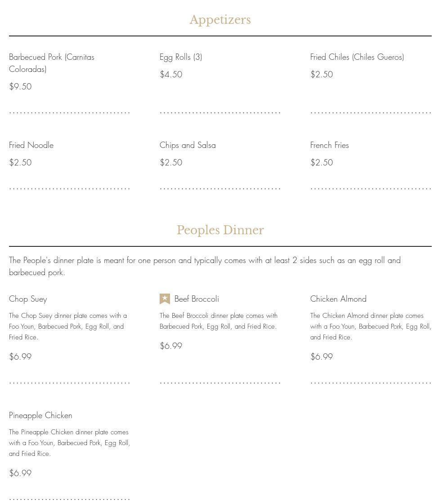Select Egg Rolls (3) menu item
The height and width of the screenshot is (504, 434).
(181, 57)
